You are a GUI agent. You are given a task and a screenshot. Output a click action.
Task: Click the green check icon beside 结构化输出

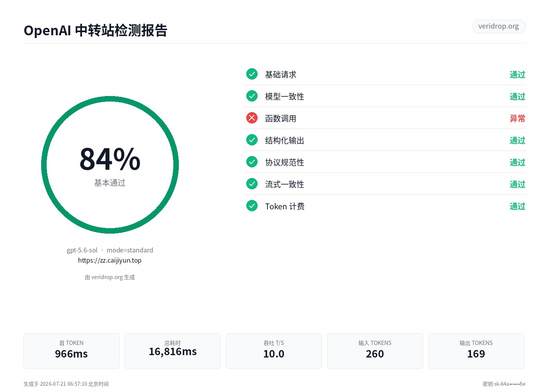click(252, 140)
